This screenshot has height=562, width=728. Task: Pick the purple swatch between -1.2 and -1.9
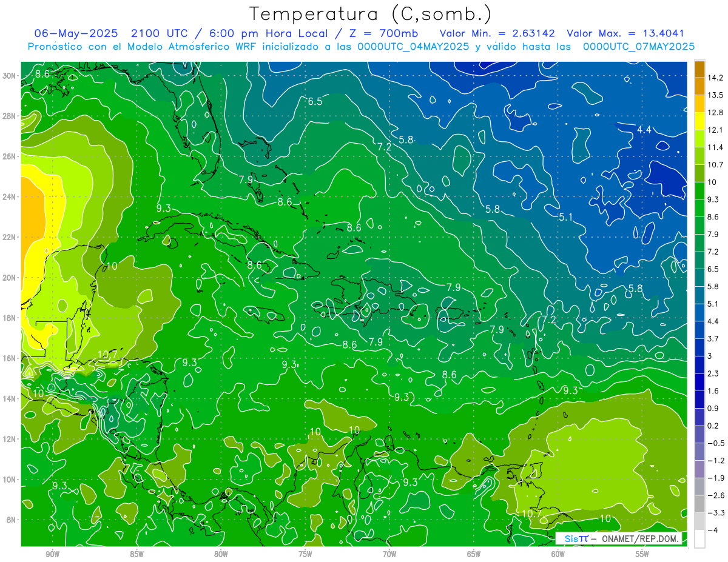(x=699, y=469)
